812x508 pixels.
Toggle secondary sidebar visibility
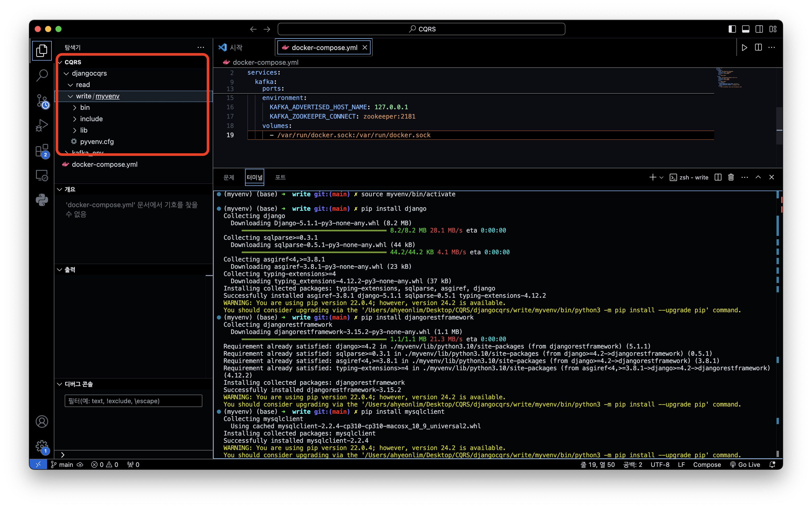tap(759, 29)
